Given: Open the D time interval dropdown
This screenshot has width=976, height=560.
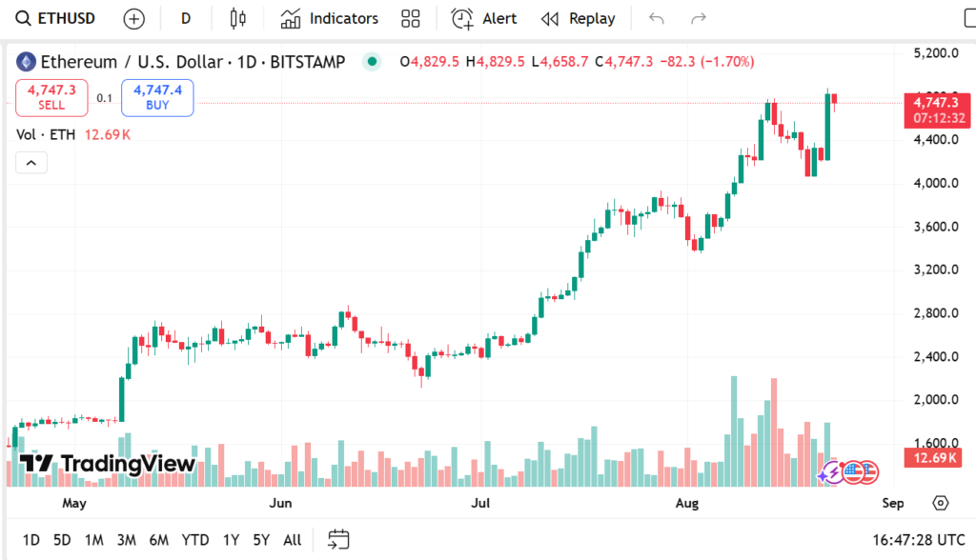Looking at the screenshot, I should tap(186, 18).
